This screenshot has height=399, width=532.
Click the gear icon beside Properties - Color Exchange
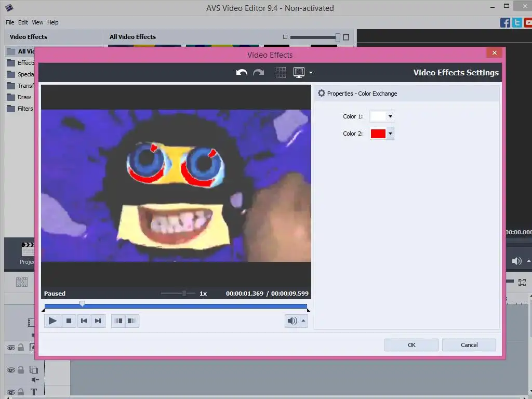click(x=321, y=94)
